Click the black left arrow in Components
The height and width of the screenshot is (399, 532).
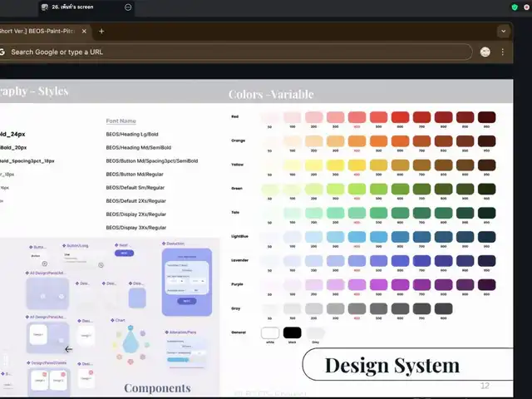(68, 349)
